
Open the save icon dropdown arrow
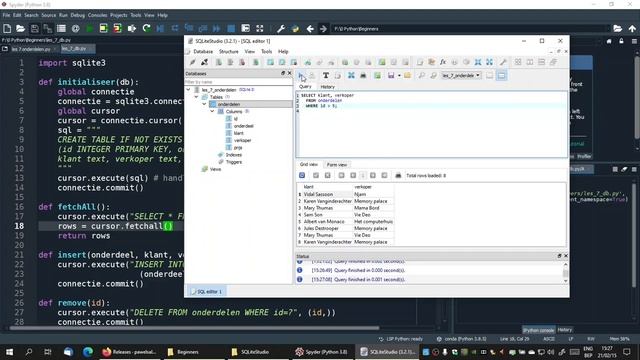click(399, 76)
